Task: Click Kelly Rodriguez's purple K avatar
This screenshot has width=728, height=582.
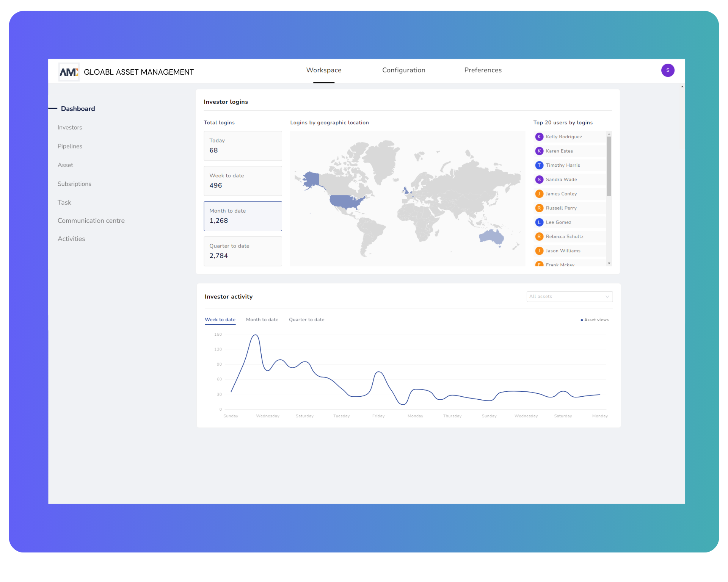Action: tap(539, 137)
